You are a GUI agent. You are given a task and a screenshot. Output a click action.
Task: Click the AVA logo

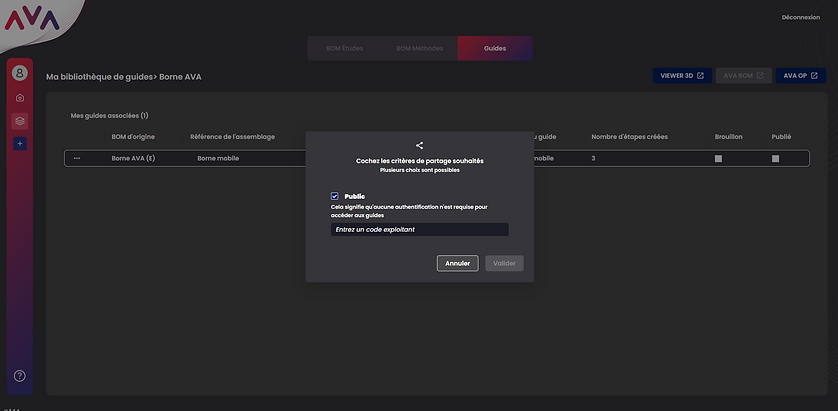point(32,20)
